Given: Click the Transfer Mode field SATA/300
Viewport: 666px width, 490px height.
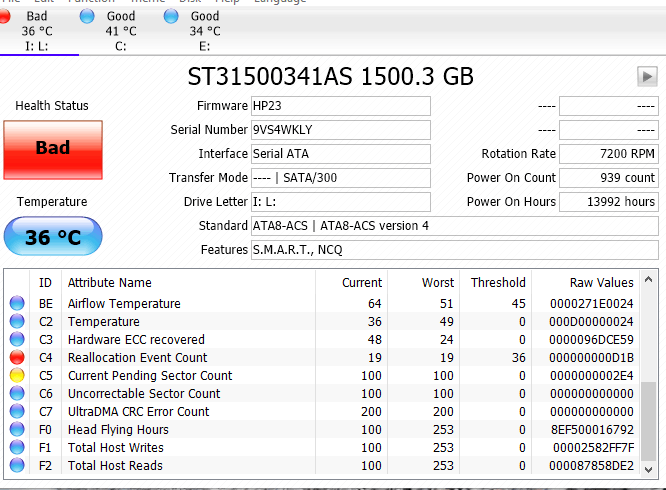Looking at the screenshot, I should [x=341, y=178].
